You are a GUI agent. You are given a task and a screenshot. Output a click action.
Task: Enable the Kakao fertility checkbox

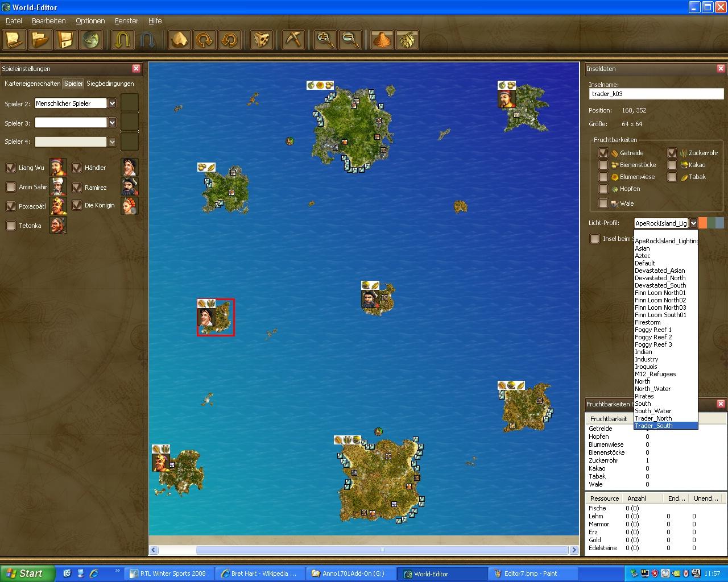(672, 165)
